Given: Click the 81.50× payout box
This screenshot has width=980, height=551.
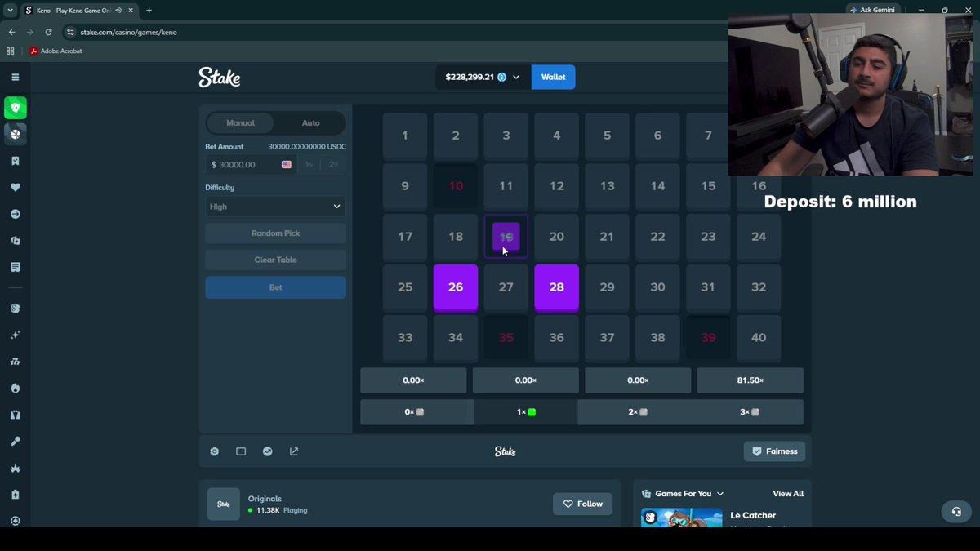Looking at the screenshot, I should coord(750,380).
